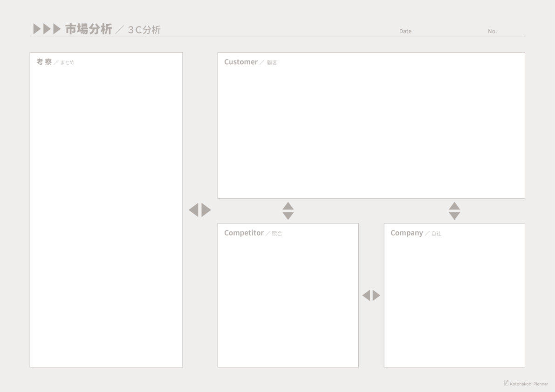Select the Customer heading label

[x=241, y=62]
